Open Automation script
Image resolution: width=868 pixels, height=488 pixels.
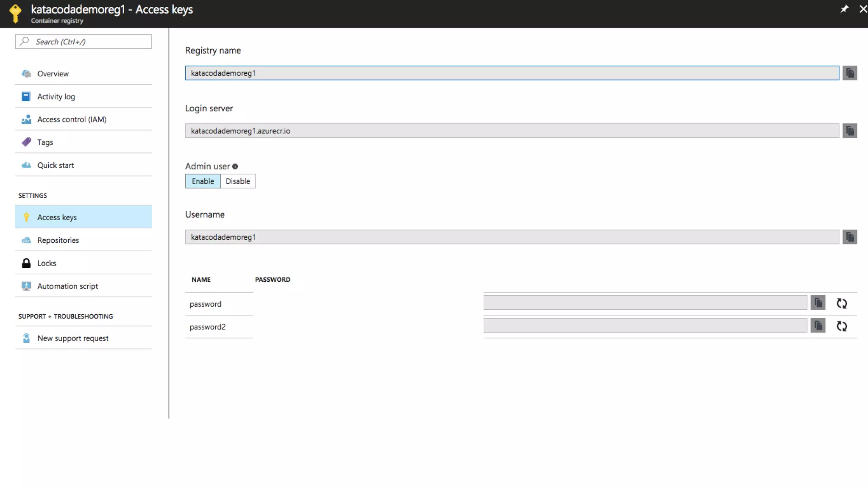[x=67, y=286]
